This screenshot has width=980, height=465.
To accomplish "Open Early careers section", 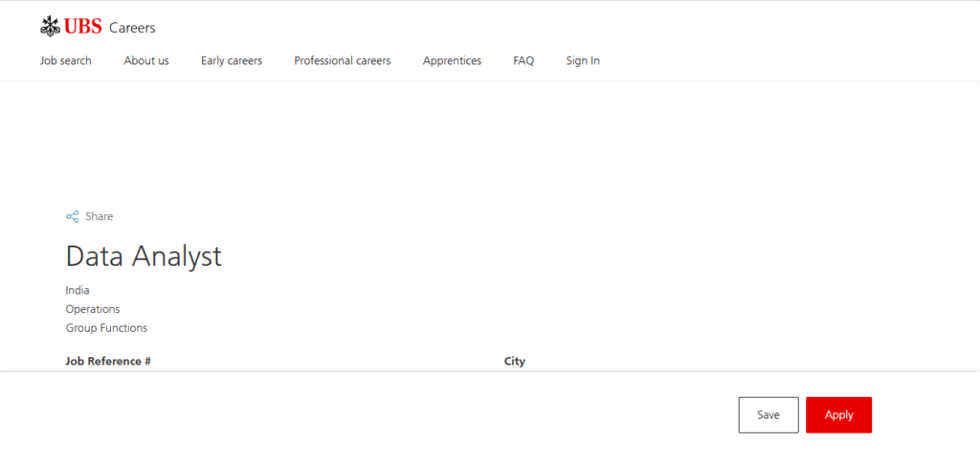I will tap(232, 60).
